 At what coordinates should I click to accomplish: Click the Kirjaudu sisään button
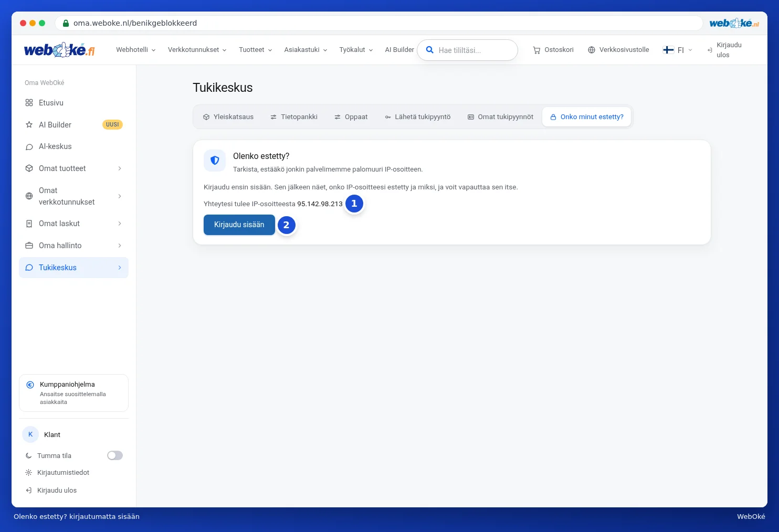point(239,225)
